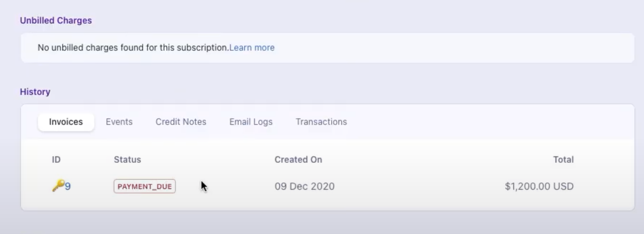This screenshot has height=234, width=644.
Task: Click the History section heading
Action: click(x=35, y=92)
